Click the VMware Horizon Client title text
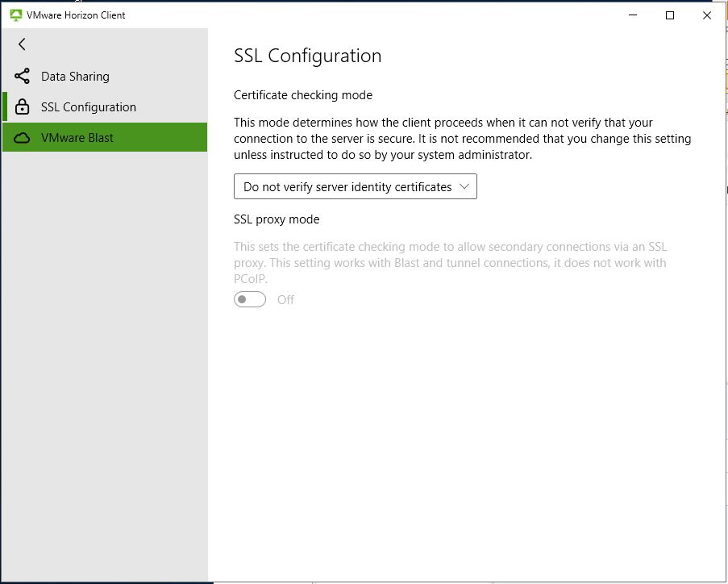 point(76,15)
